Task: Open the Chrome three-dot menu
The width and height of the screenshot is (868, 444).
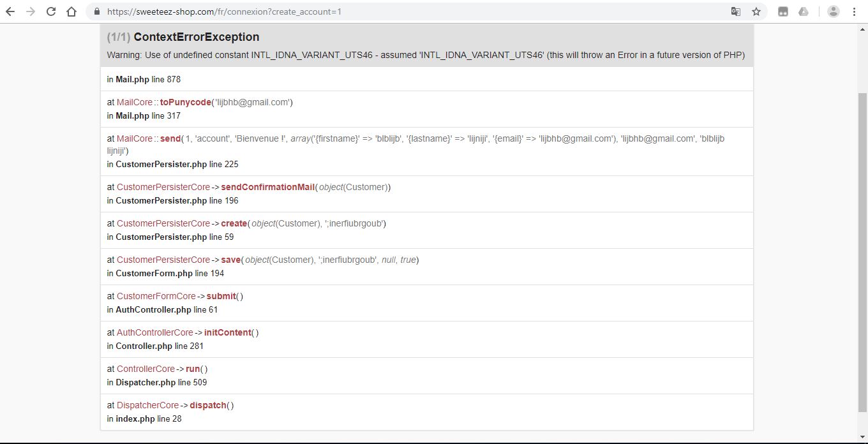Action: 854,11
